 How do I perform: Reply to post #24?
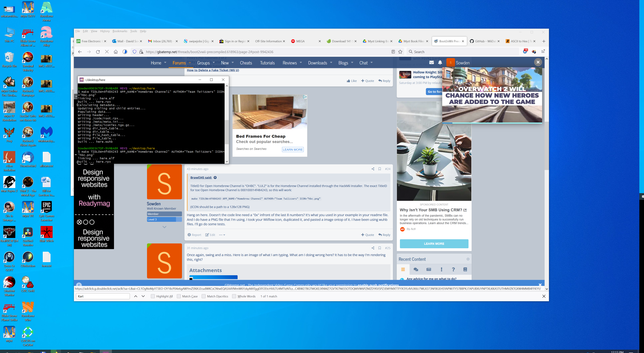coord(384,235)
